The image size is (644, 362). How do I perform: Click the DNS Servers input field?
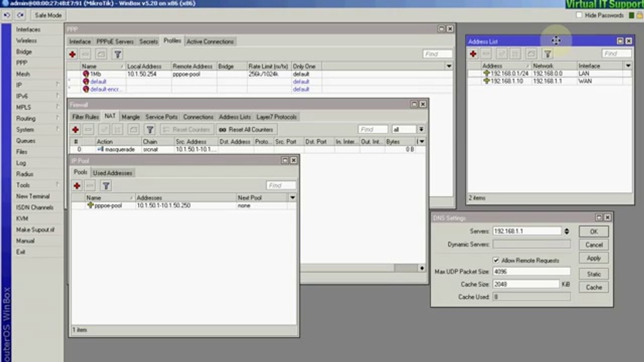(527, 231)
